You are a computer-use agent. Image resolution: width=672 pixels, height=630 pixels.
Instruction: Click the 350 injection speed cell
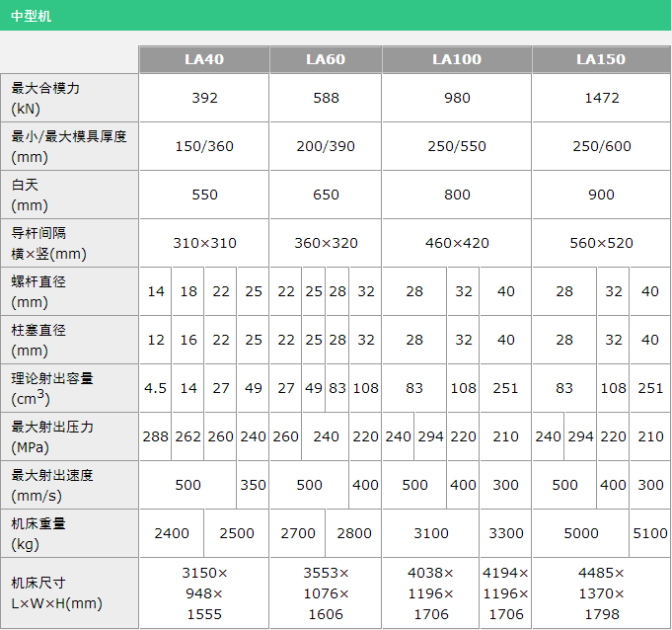pyautogui.click(x=254, y=485)
